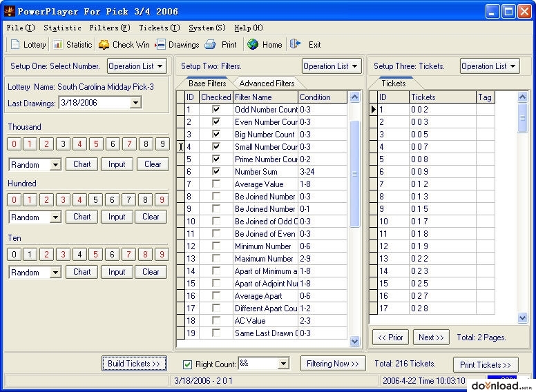
Task: Open the Hundred Random dropdown
Action: click(x=55, y=217)
